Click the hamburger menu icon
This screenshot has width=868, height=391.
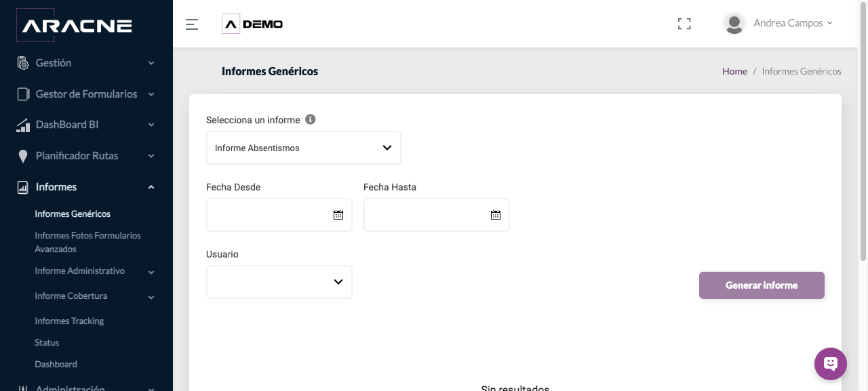[192, 24]
